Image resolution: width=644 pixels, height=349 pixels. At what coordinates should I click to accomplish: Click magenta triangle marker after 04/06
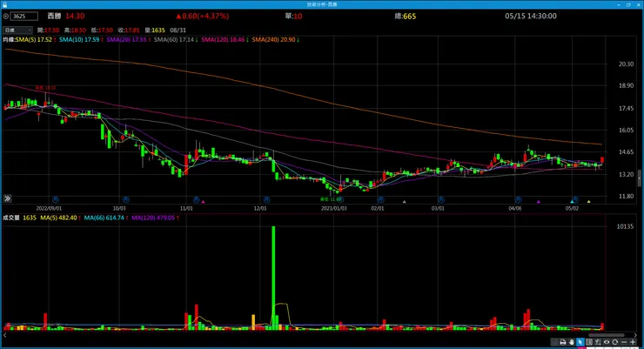point(539,202)
